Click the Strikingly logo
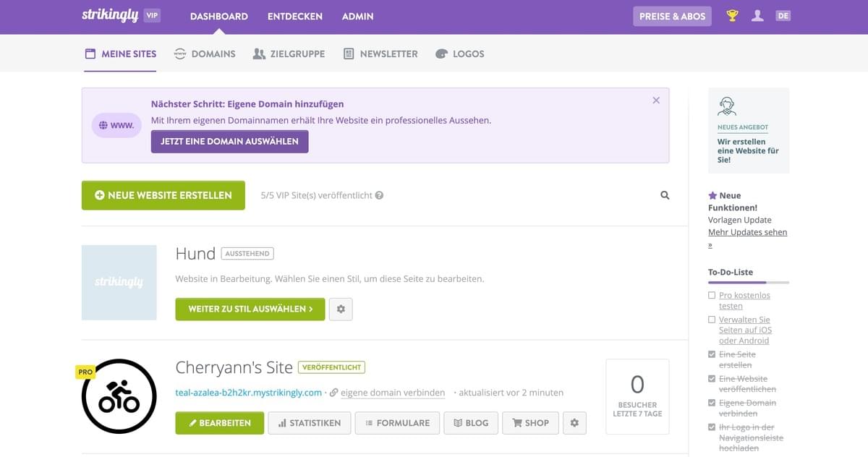This screenshot has height=457, width=868. (110, 15)
